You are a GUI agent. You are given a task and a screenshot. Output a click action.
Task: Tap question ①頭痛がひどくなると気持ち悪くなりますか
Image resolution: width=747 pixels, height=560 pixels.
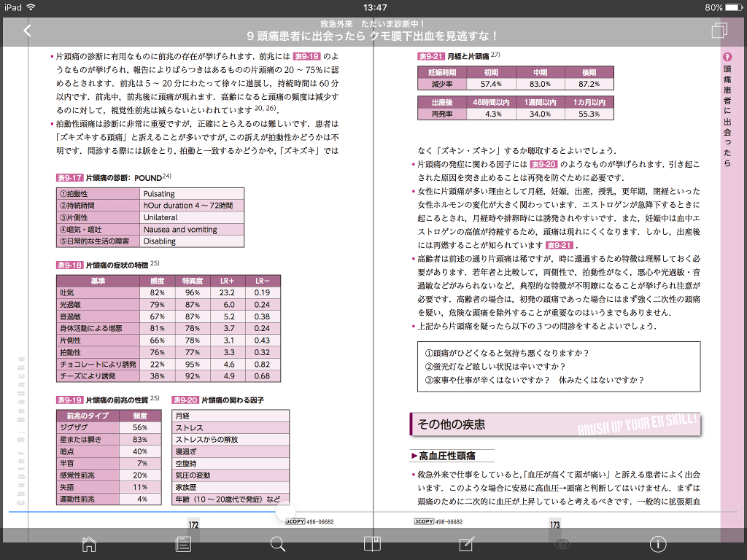click(x=508, y=353)
